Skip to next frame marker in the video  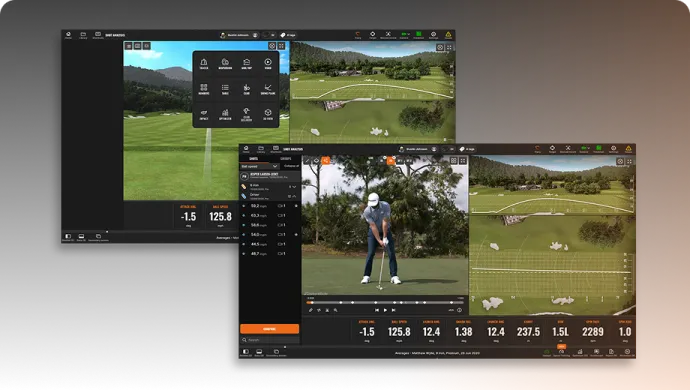[393, 310]
